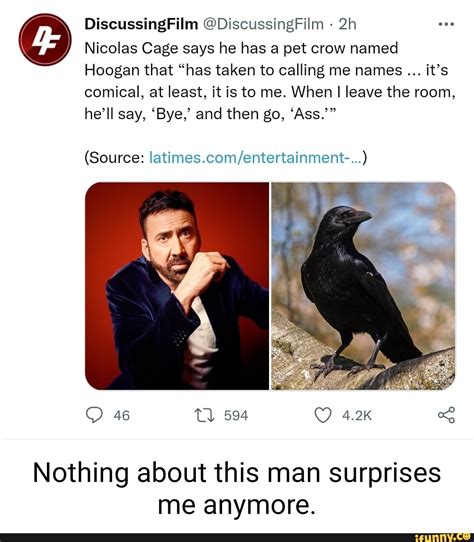Click the @DiscussingFilm handle
This screenshot has height=542, width=474.
(x=263, y=24)
